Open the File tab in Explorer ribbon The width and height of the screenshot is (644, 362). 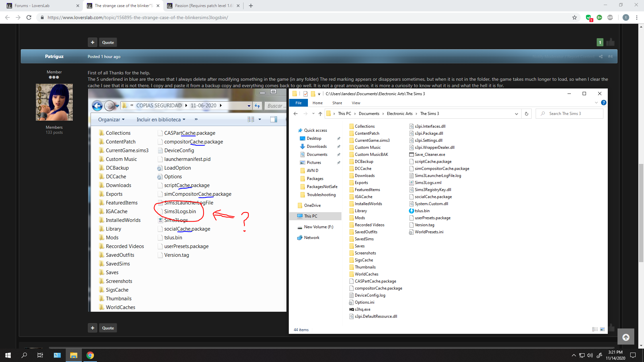299,103
